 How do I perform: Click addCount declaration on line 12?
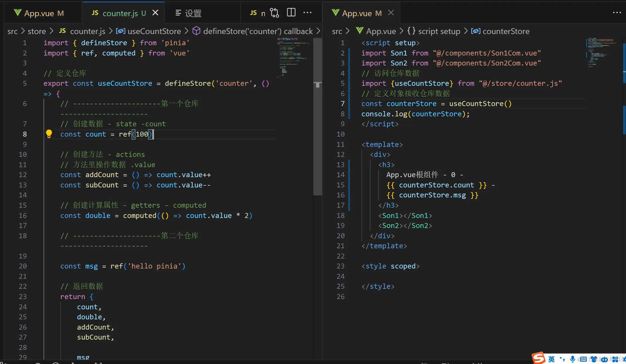point(102,175)
